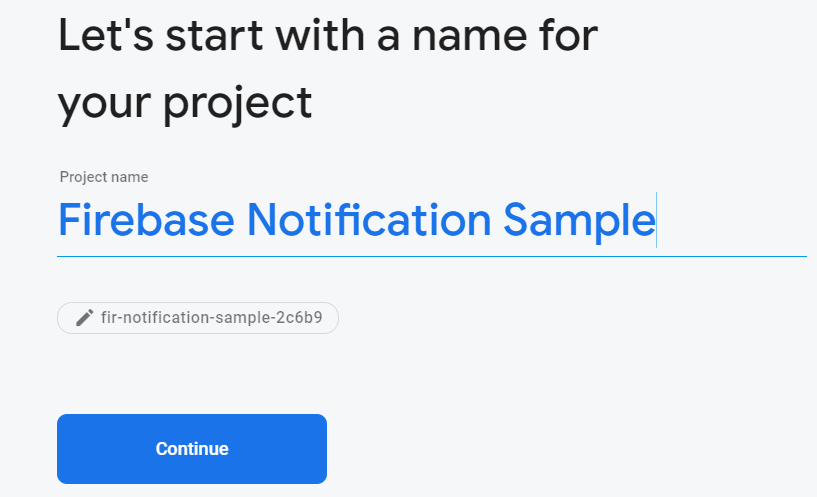Viewport: 817px width, 497px height.
Task: Click the word "project" in the heading
Action: tap(239, 103)
